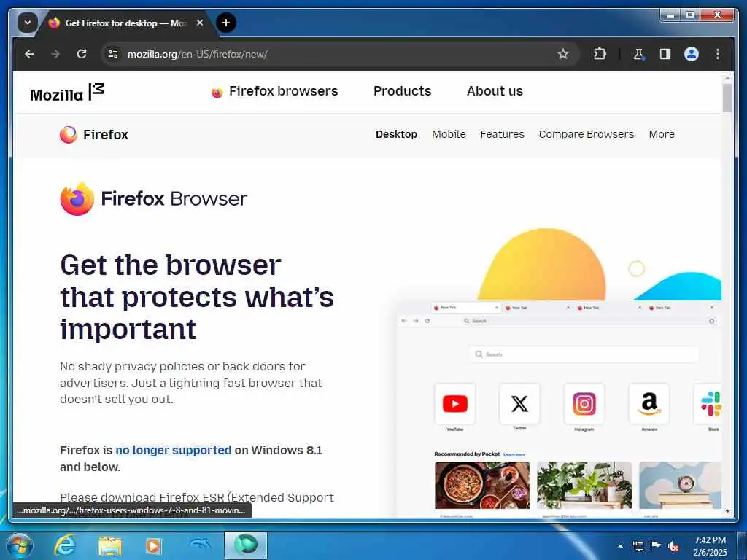The image size is (747, 560).
Task: Open the network tray icon
Action: point(638,547)
